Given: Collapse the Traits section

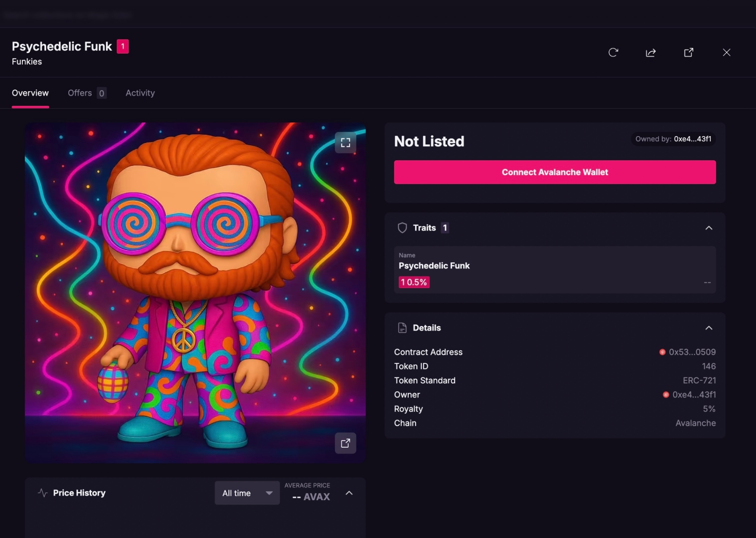Looking at the screenshot, I should pos(709,228).
